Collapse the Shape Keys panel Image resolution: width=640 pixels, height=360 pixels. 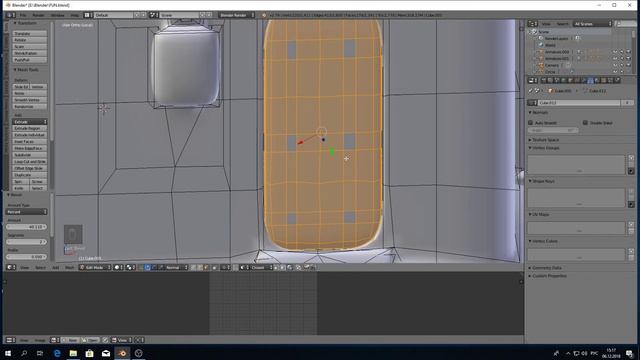point(542,181)
